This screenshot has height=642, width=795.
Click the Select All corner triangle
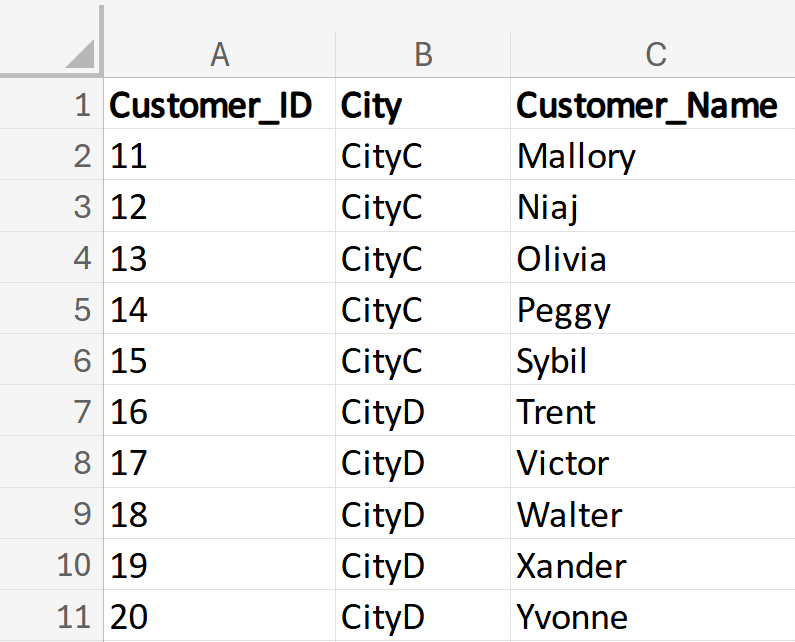pyautogui.click(x=79, y=54)
